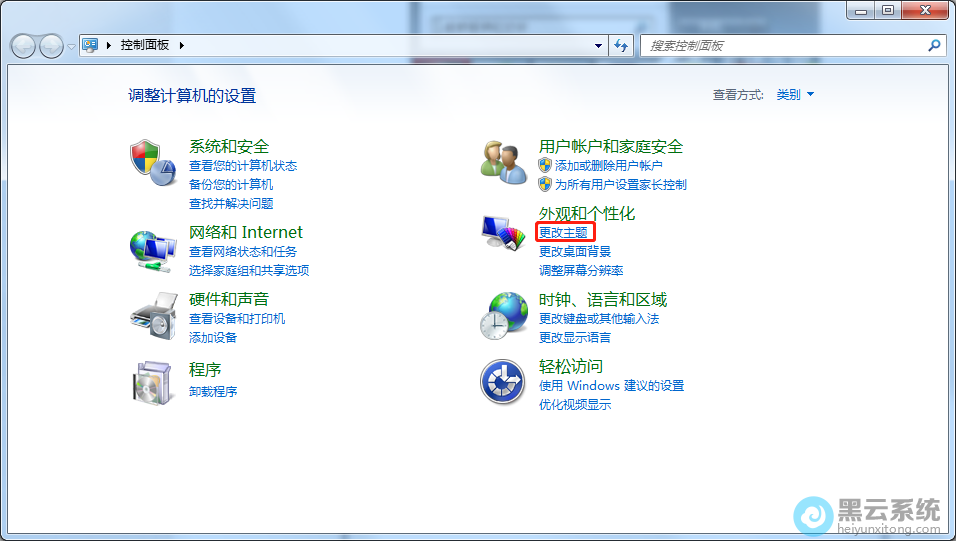
Task: Click 调整屏幕分辨率 link
Action: [x=581, y=271]
